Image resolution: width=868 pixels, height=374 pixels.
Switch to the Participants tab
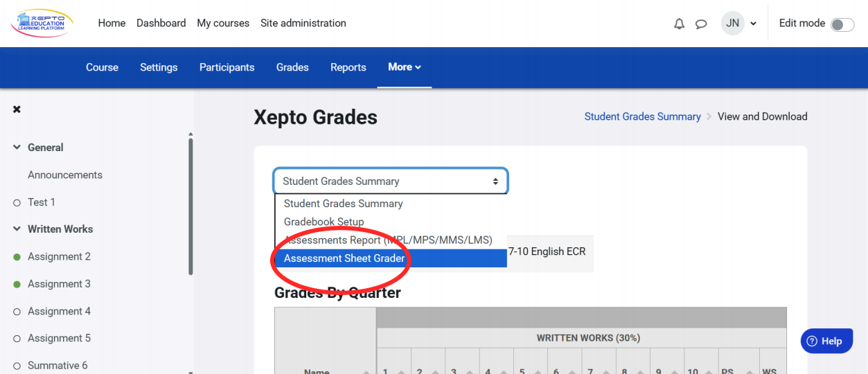click(x=227, y=67)
